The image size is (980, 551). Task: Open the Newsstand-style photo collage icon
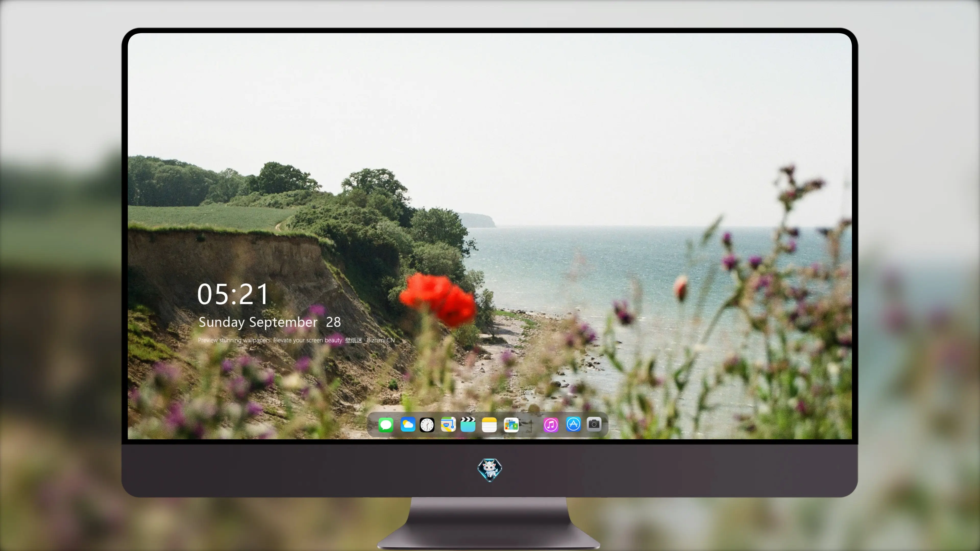coord(511,425)
